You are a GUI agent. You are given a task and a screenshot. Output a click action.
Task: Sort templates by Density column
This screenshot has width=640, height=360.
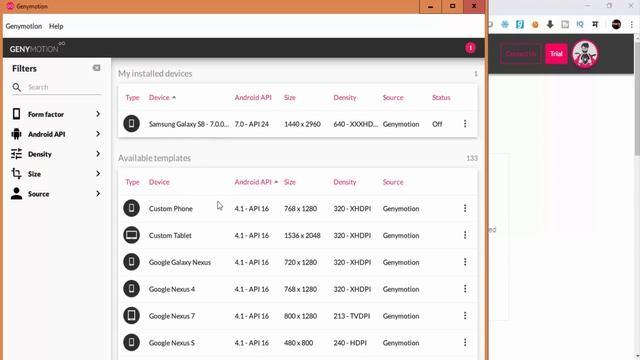click(344, 182)
